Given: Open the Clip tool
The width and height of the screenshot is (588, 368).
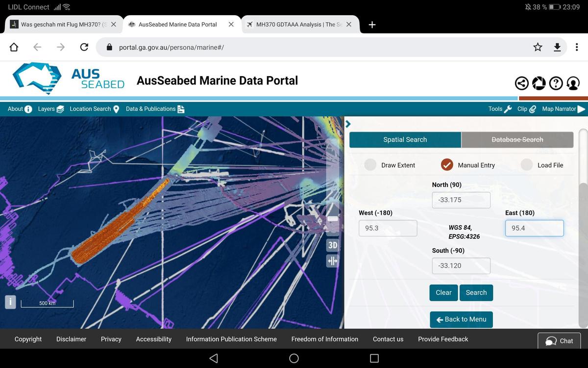Looking at the screenshot, I should tap(527, 109).
